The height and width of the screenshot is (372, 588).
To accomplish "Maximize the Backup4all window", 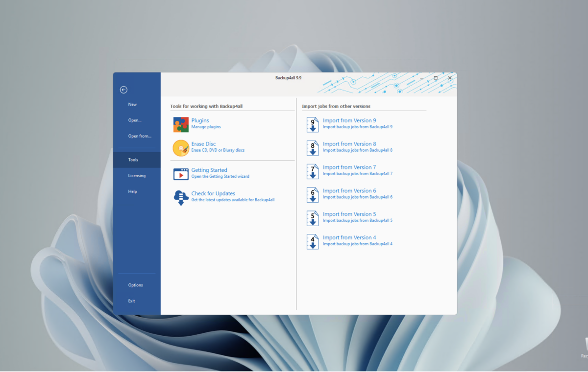I will pyautogui.click(x=436, y=78).
